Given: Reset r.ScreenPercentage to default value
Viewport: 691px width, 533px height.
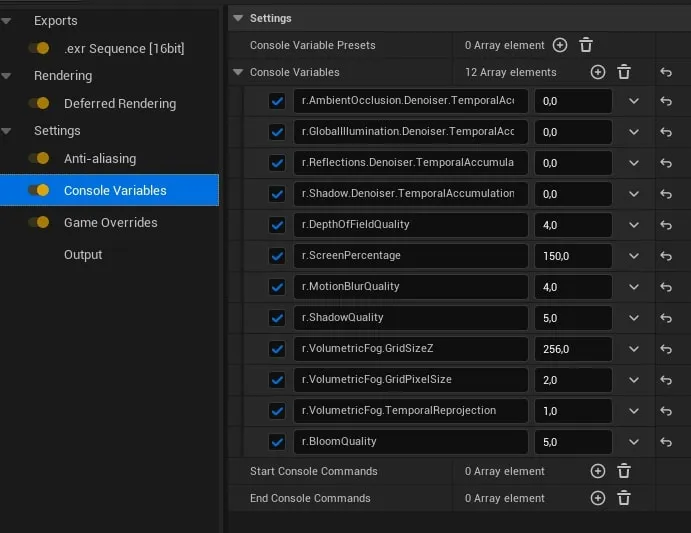Looking at the screenshot, I should point(666,256).
